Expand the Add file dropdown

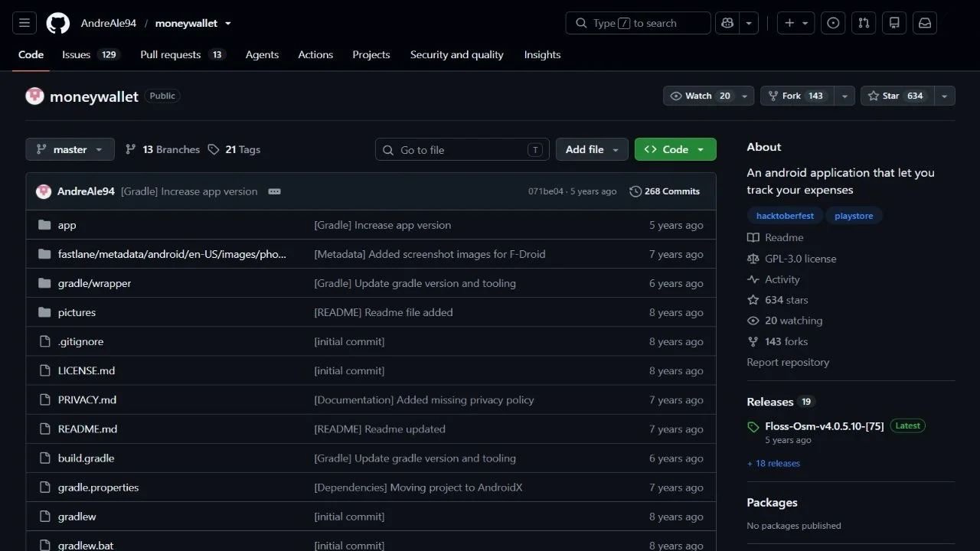coord(592,149)
